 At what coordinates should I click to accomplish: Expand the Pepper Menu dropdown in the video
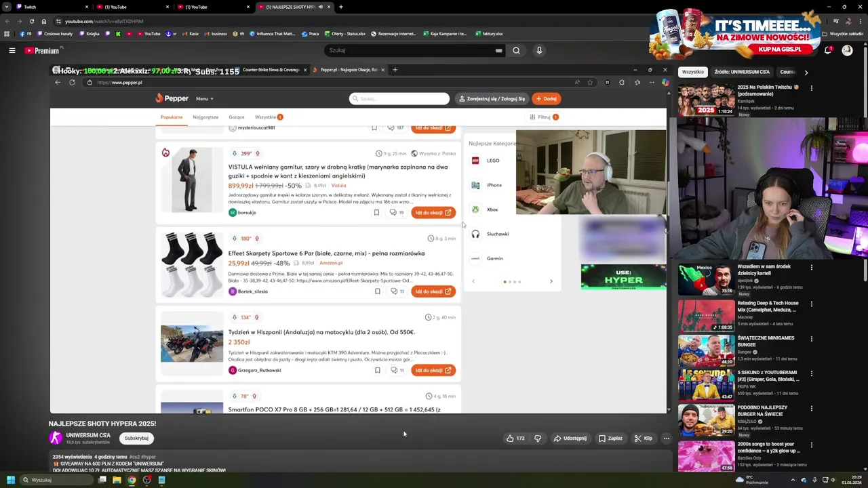click(204, 99)
